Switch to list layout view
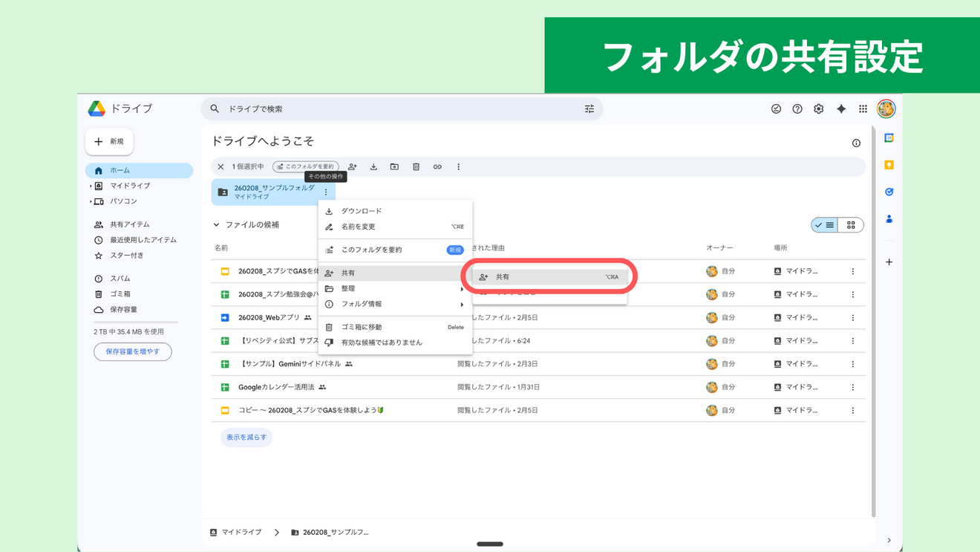Viewport: 980px width, 552px height. click(x=825, y=225)
